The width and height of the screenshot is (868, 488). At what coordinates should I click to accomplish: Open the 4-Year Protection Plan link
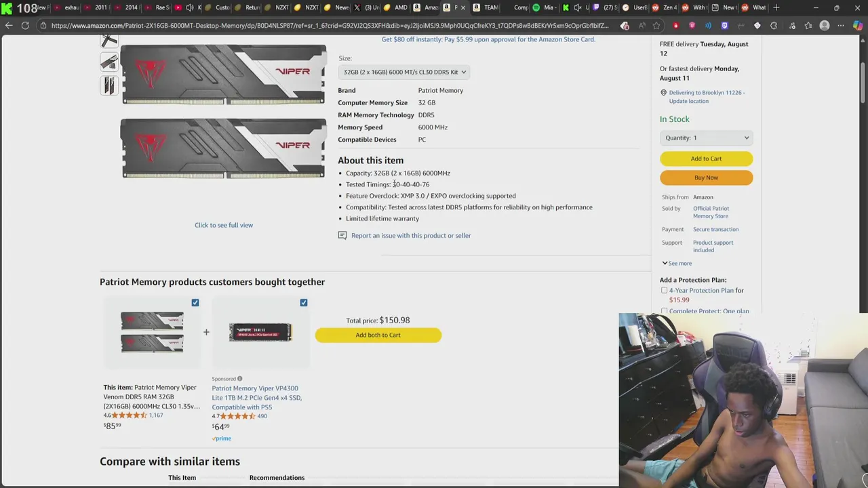coord(701,290)
